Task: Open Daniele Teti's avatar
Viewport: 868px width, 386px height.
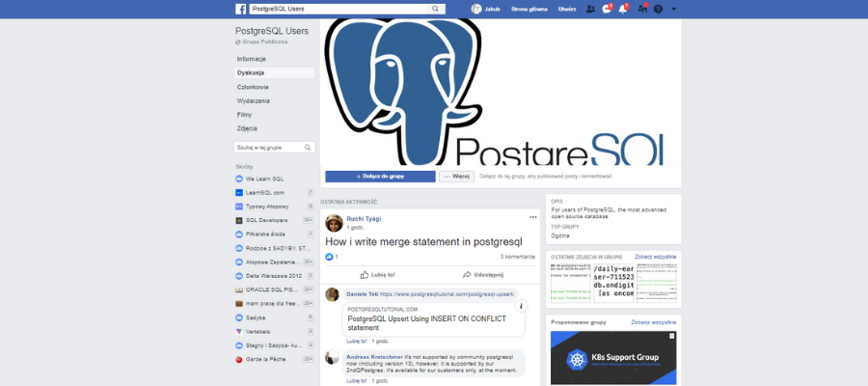Action: click(332, 294)
